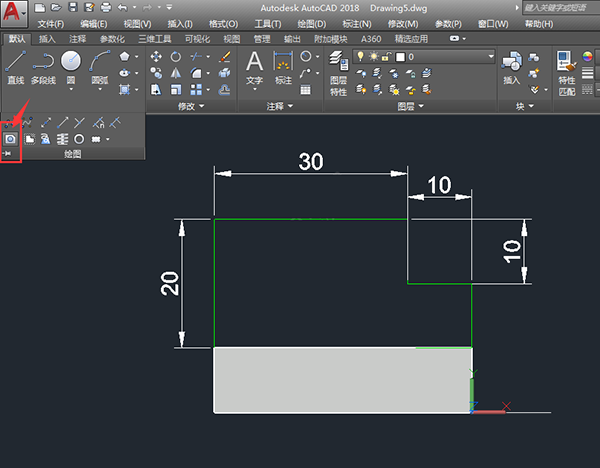This screenshot has width=600, height=468.
Task: Select the Arc (圆弧) tool
Action: [99, 69]
